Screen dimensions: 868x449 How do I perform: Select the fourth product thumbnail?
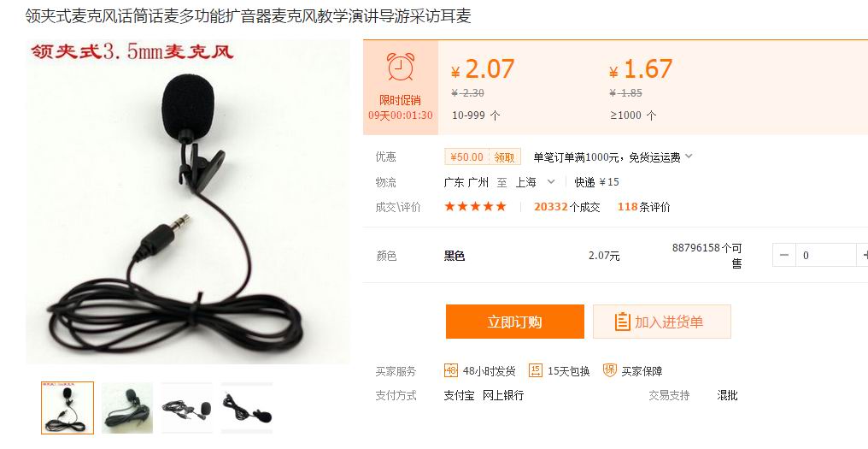click(247, 407)
